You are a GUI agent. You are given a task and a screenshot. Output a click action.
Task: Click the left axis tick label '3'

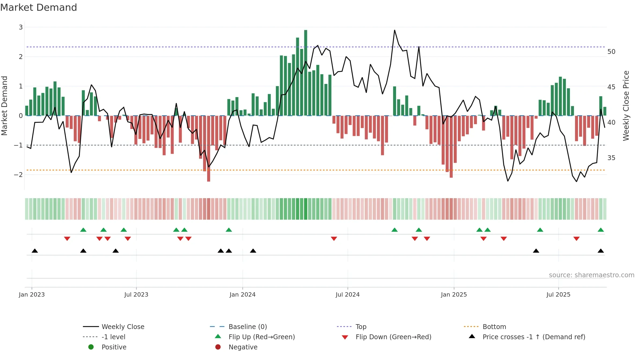coord(21,27)
